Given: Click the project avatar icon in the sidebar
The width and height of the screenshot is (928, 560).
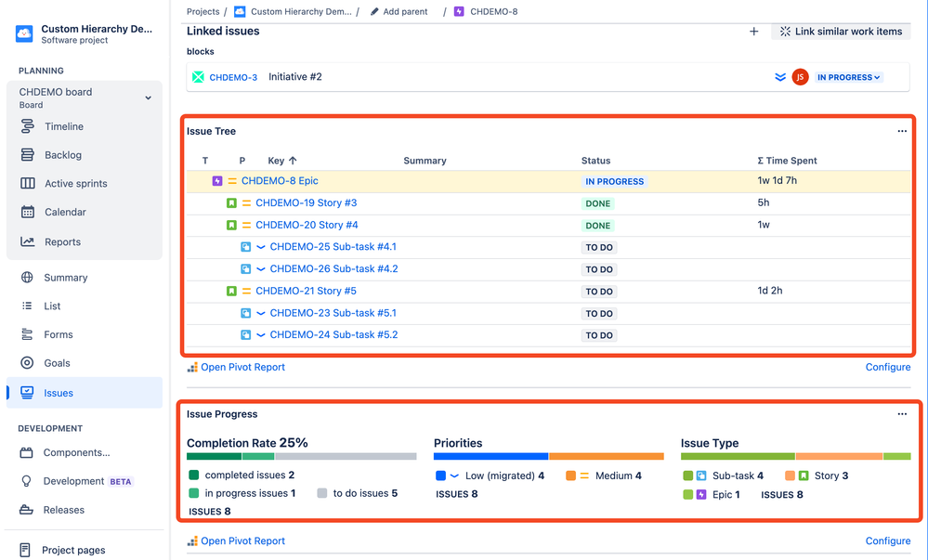Looking at the screenshot, I should point(24,33).
